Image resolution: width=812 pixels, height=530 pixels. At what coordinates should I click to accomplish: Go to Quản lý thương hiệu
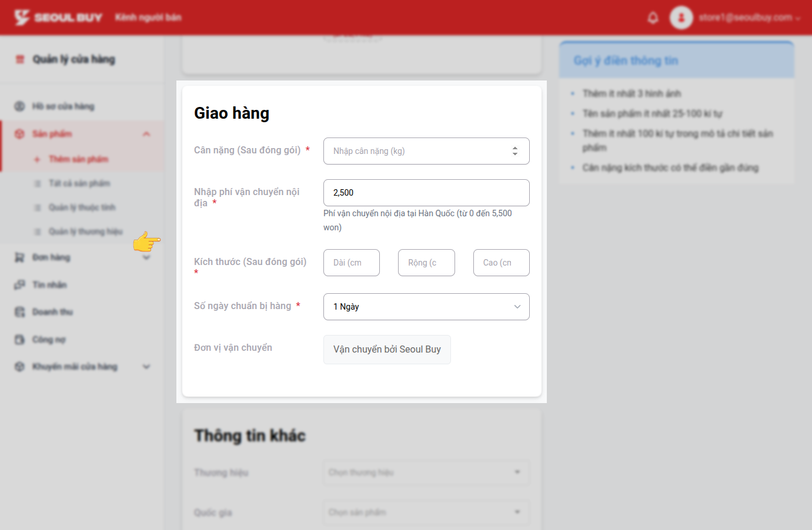point(85,232)
